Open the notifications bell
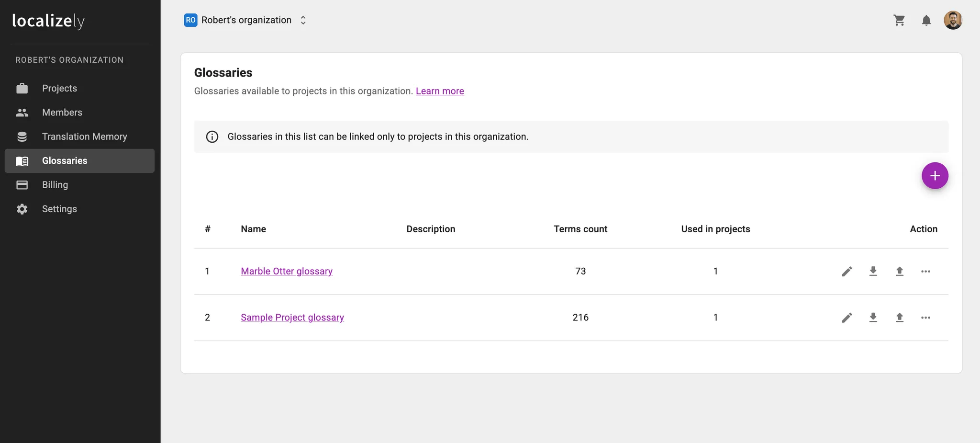 click(x=926, y=20)
